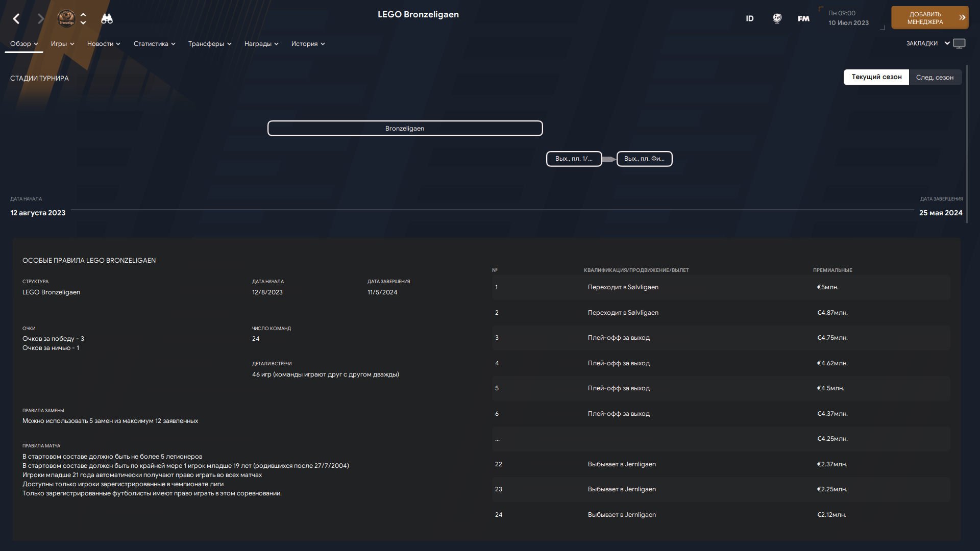Click the competition up/down switcher arrows

coord(83,19)
